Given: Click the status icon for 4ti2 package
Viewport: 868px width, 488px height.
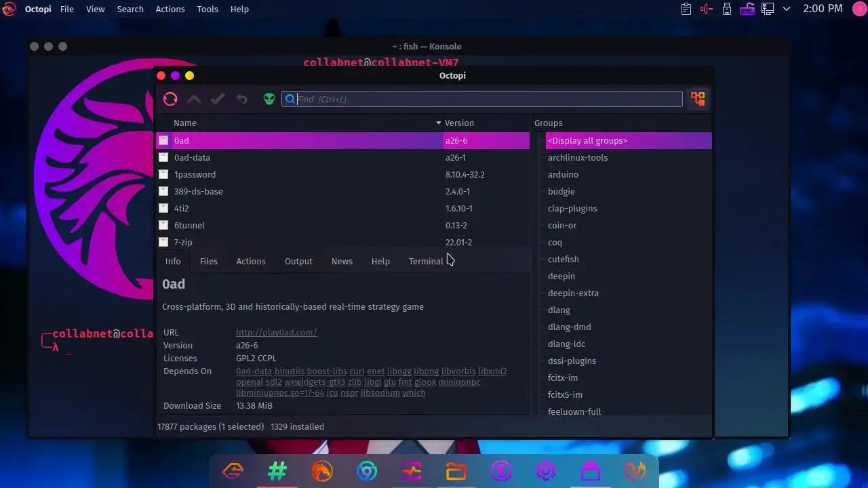Looking at the screenshot, I should (163, 208).
